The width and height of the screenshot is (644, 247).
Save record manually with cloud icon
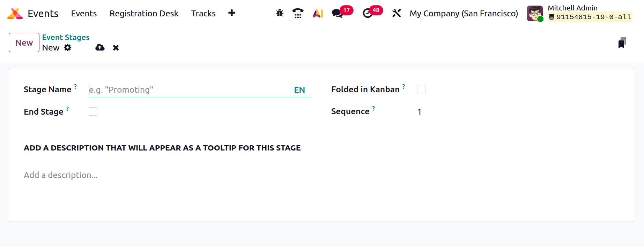tap(100, 47)
